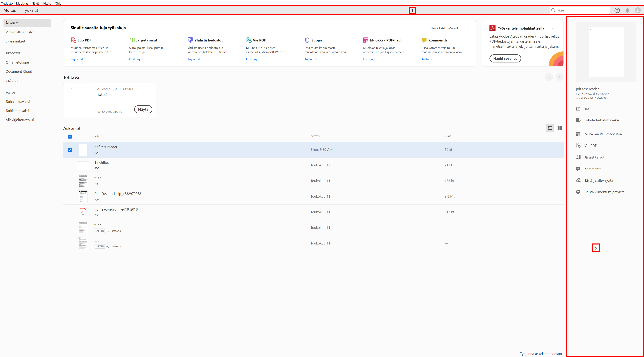The image size is (644, 357).
Task: Click the Lähetä tarkistettavaksi icon
Action: (578, 120)
